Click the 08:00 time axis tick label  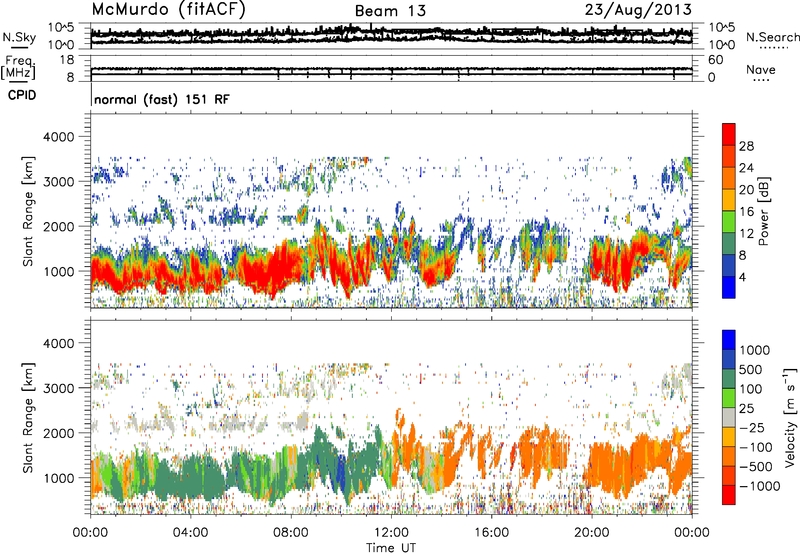[x=291, y=533]
